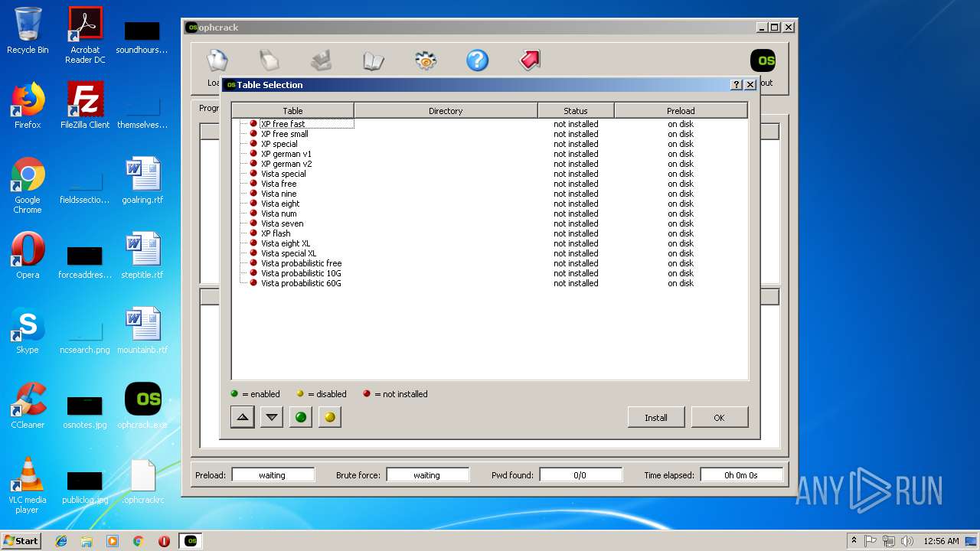Screen dimensions: 980x551
Task: Click ophcrack taskbar button
Action: point(191,541)
